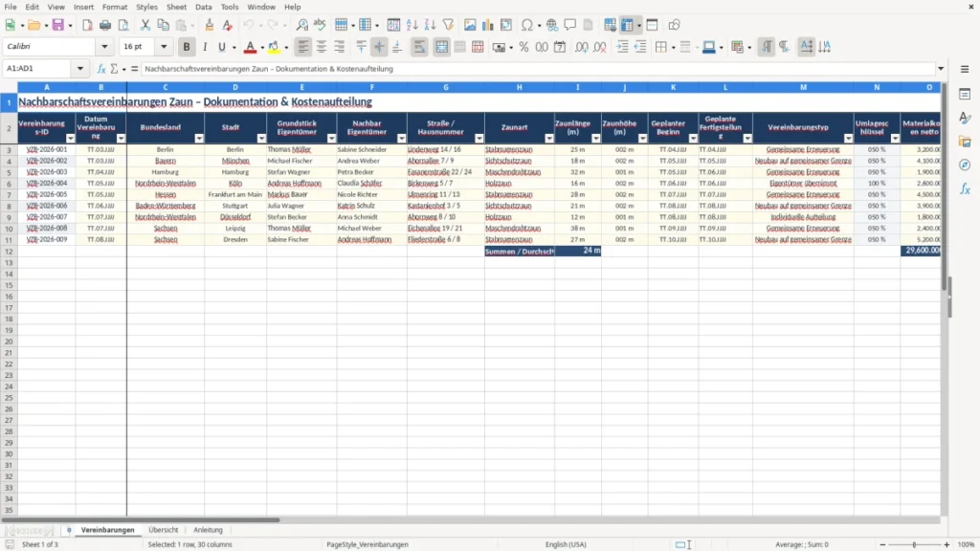Toggle Italic formatting
Image resolution: width=980 pixels, height=551 pixels.
[x=205, y=47]
